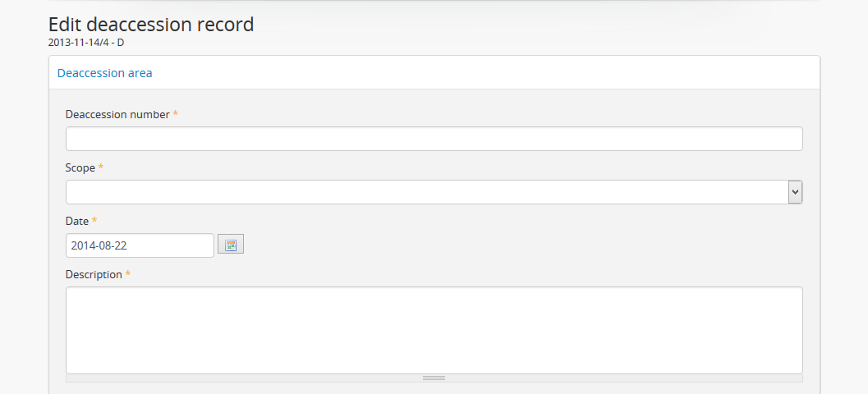Click the record identifier 2013-11-14/4 - D
The image size is (868, 394).
pyautogui.click(x=86, y=42)
